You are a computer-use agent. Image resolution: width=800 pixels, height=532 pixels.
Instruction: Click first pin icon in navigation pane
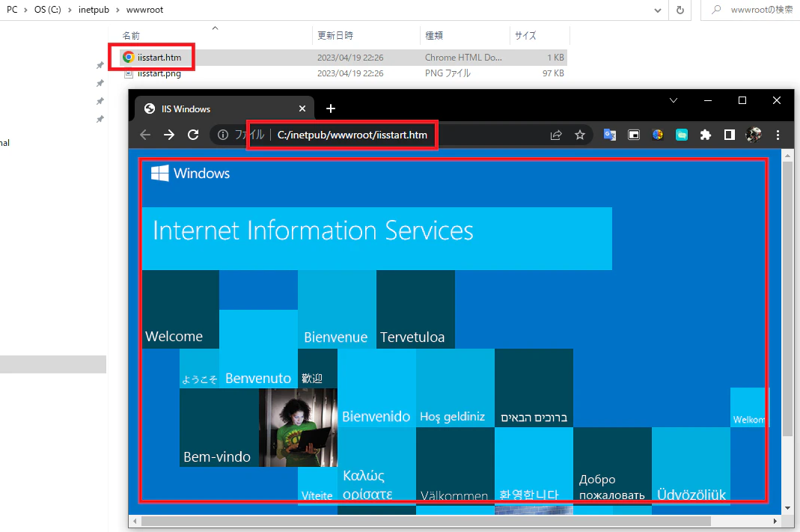click(x=100, y=65)
